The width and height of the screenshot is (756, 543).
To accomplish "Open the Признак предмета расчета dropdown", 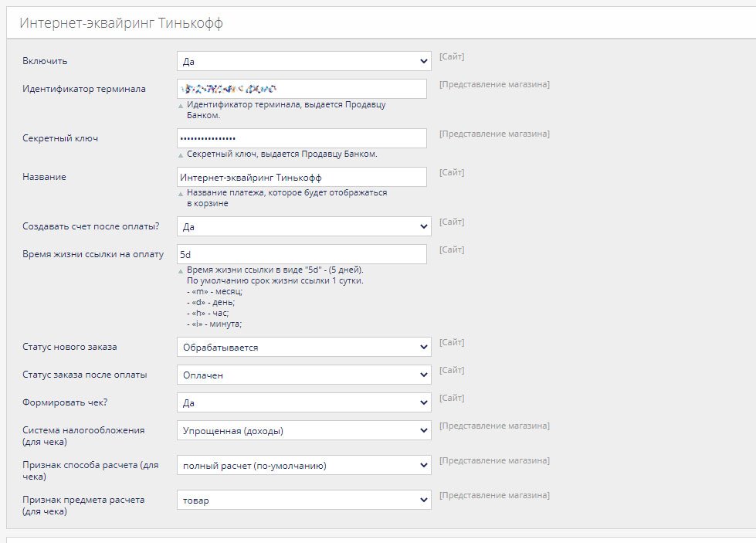I will point(303,500).
